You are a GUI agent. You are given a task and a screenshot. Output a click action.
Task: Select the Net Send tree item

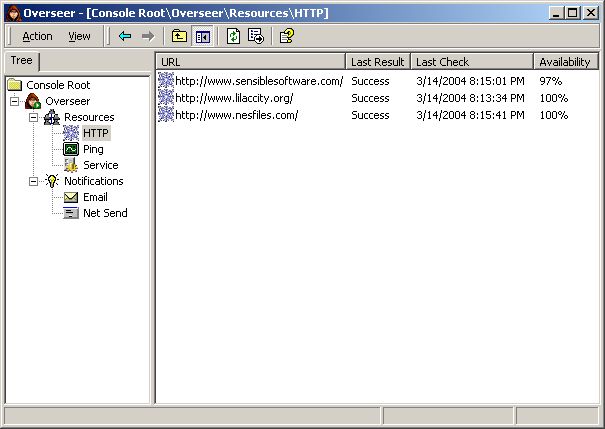tap(105, 213)
